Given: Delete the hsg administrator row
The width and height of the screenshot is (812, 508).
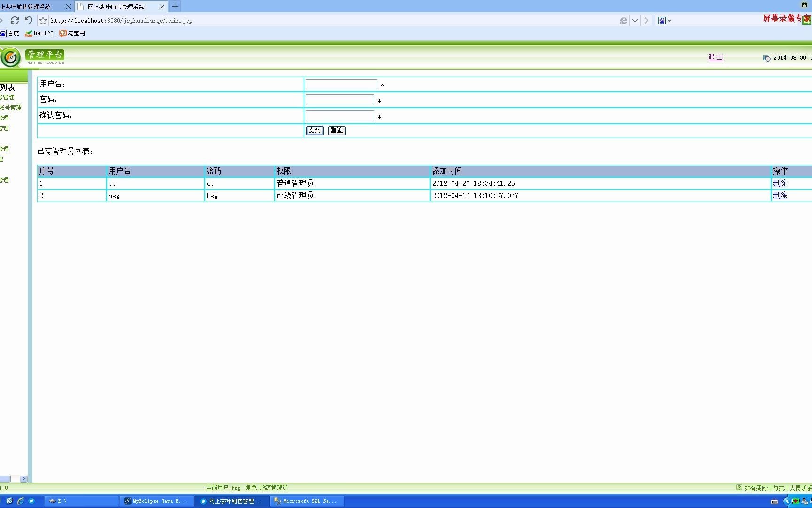Looking at the screenshot, I should click(x=780, y=196).
